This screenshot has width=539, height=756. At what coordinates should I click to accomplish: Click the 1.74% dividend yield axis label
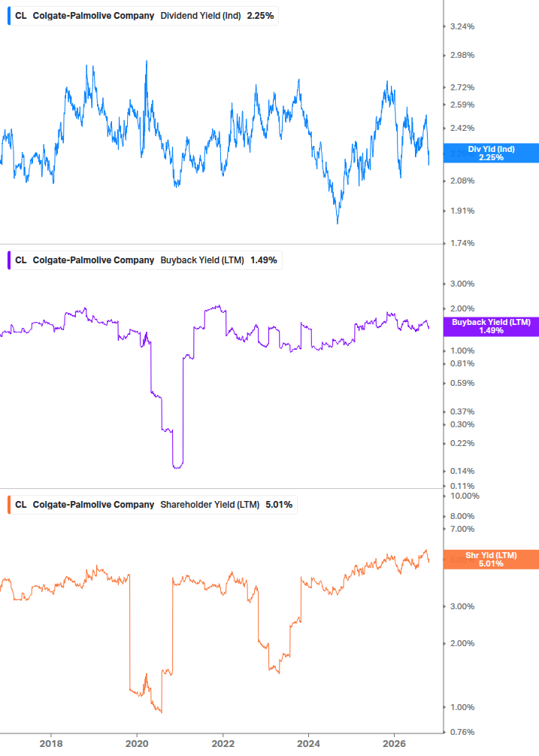[462, 243]
